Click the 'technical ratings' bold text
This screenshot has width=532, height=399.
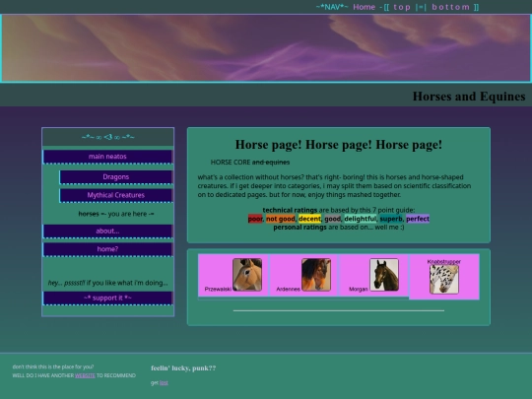click(290, 210)
